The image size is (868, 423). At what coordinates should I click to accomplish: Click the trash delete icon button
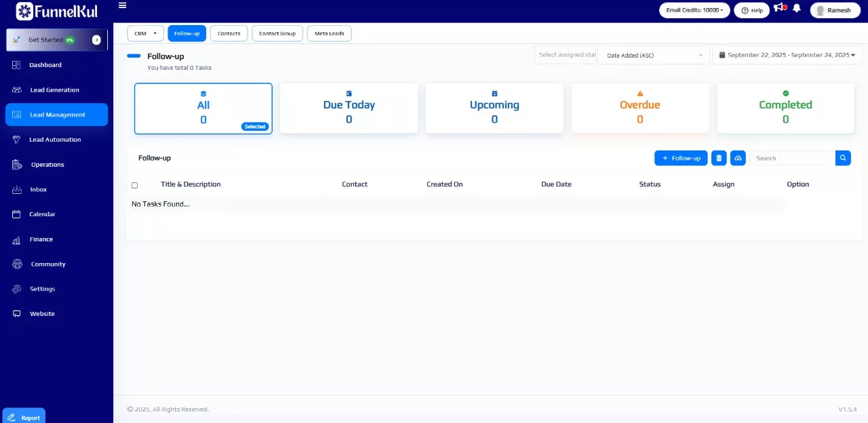[719, 158]
